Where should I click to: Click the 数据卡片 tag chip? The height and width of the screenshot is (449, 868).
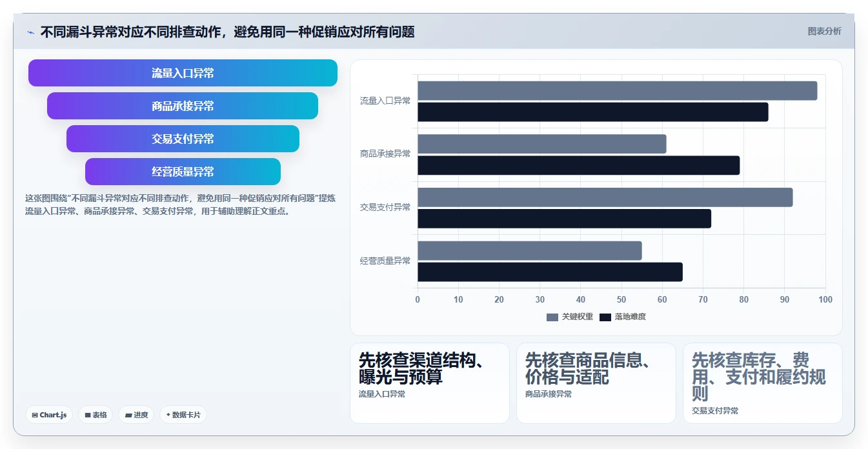(x=183, y=415)
